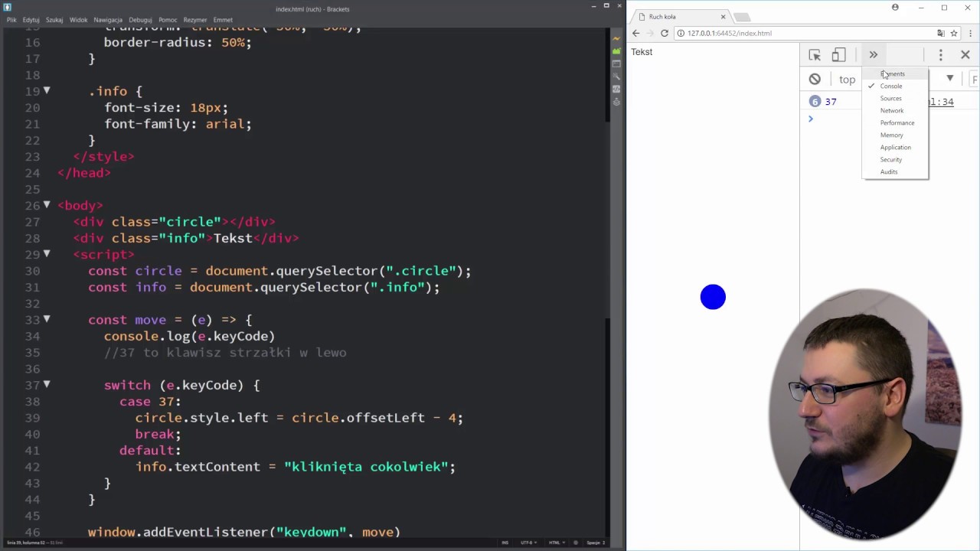Open the Emmet menu in Brackets
Screen dimensions: 980x551
coord(223,20)
